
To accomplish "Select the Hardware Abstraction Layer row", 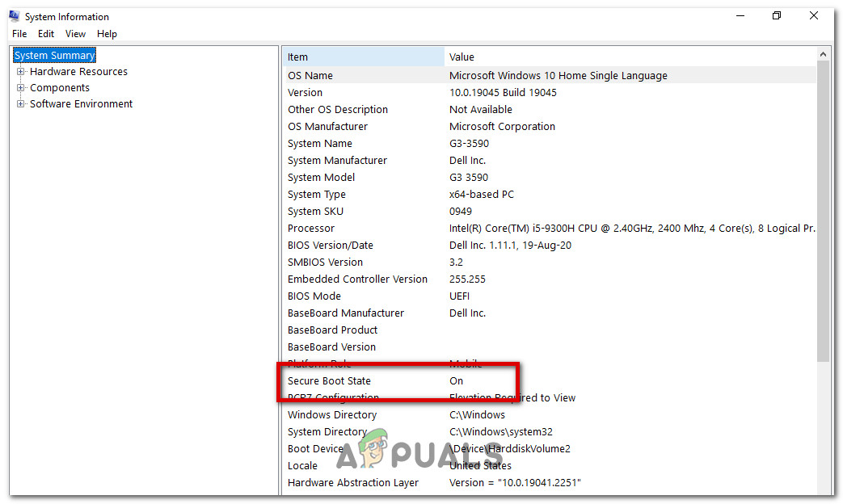I will click(550, 483).
